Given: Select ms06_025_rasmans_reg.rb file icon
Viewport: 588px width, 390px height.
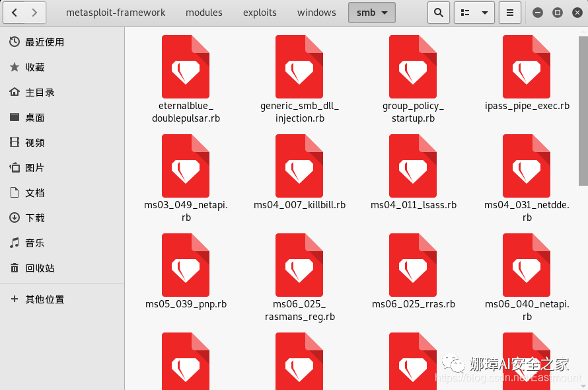Looking at the screenshot, I should 299,265.
